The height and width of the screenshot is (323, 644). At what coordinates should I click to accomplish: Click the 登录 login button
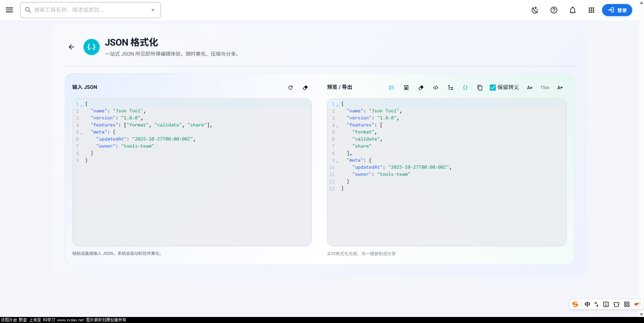[617, 10]
